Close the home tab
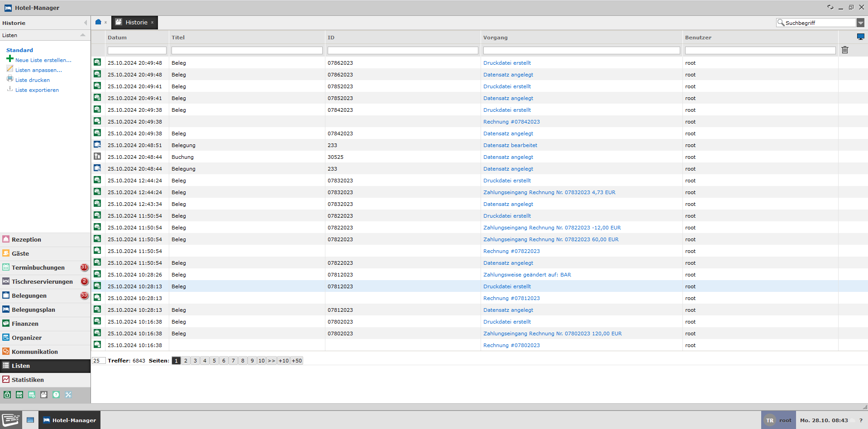The width and height of the screenshot is (868, 429). [105, 22]
